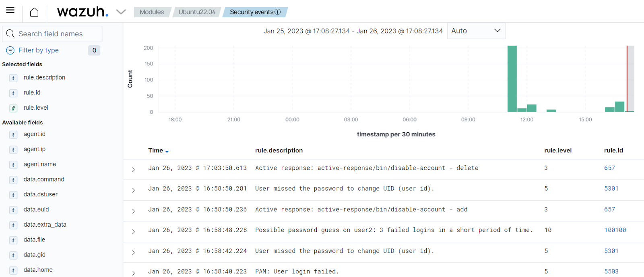644x277 pixels.
Task: Open rule 5503 link
Action: (x=611, y=272)
